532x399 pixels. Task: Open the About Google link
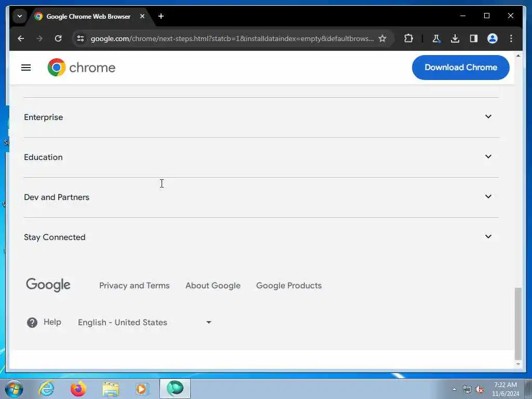[212, 286]
